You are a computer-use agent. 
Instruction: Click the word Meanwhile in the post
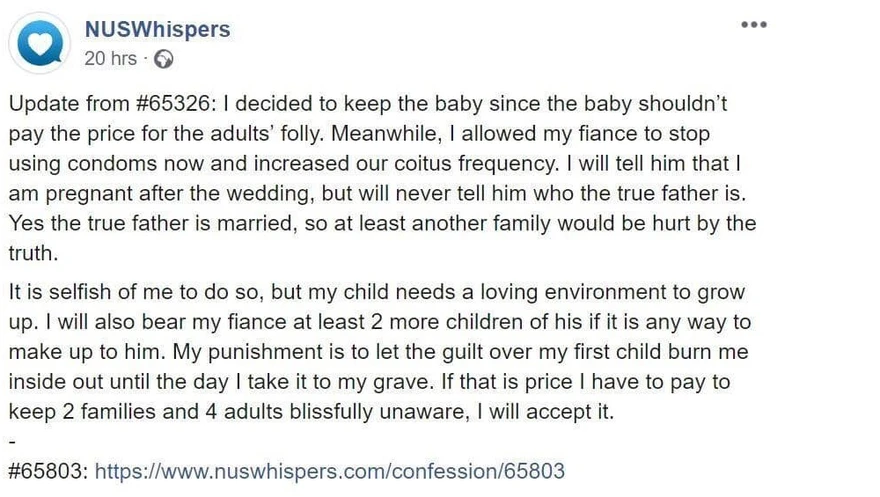coord(385,134)
